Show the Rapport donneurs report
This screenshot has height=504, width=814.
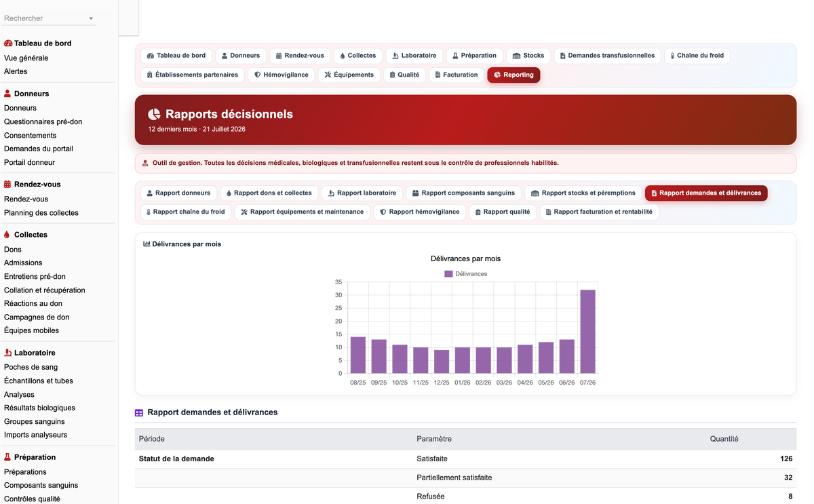tap(178, 193)
